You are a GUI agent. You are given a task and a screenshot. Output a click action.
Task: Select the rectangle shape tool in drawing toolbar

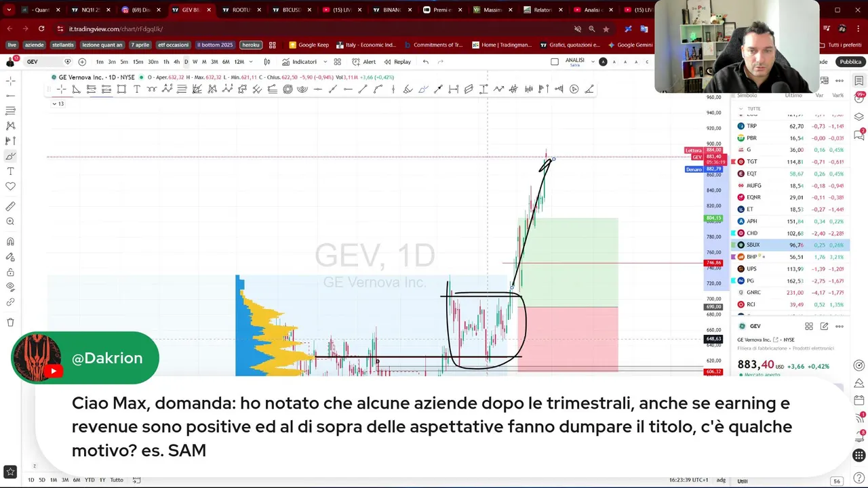click(121, 89)
